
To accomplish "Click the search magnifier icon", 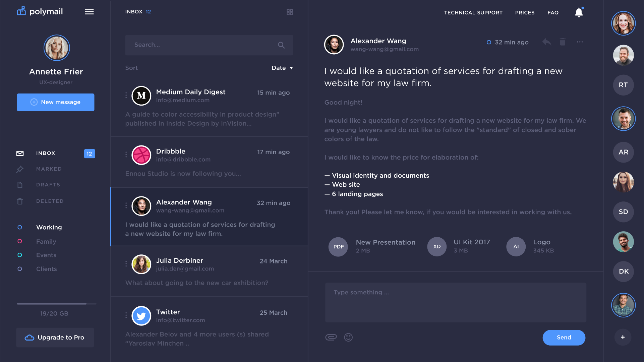I will pos(281,45).
